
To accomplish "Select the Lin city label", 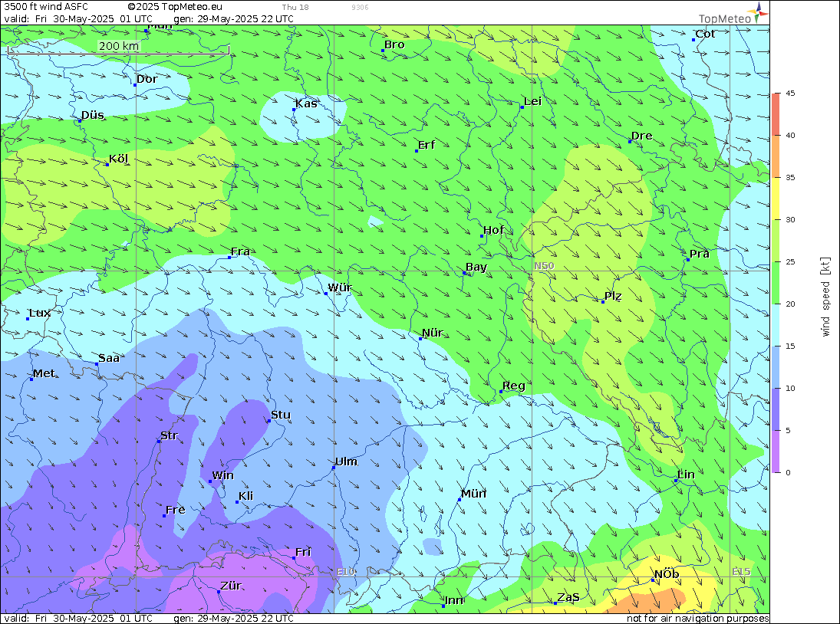I will (686, 475).
